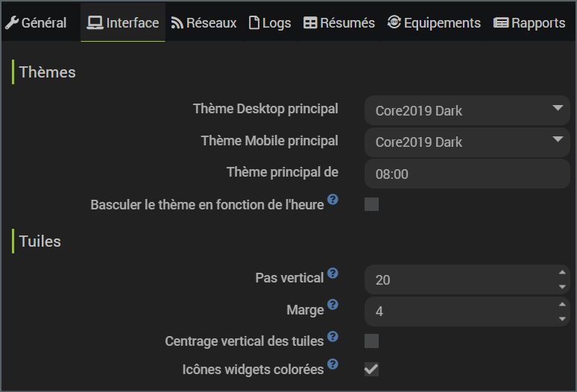Viewport: 577px width, 392px height.
Task: Click the file icon on Logs tab
Action: point(254,22)
